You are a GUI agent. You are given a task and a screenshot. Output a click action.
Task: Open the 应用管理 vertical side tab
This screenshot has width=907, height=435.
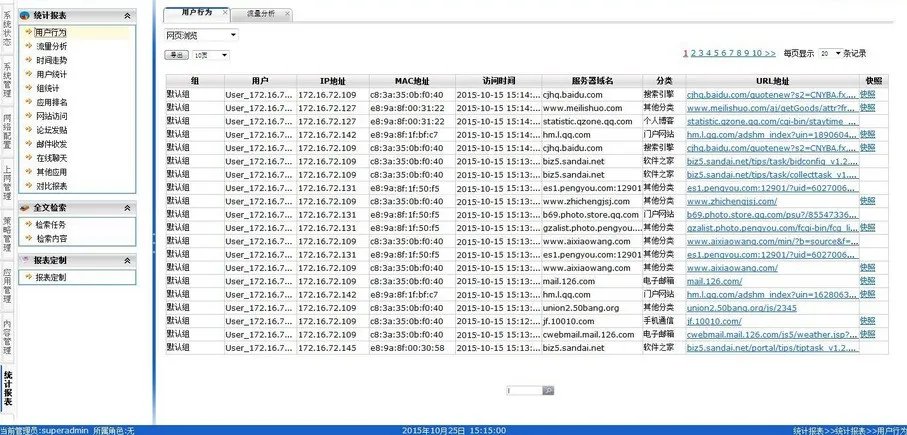pyautogui.click(x=7, y=286)
